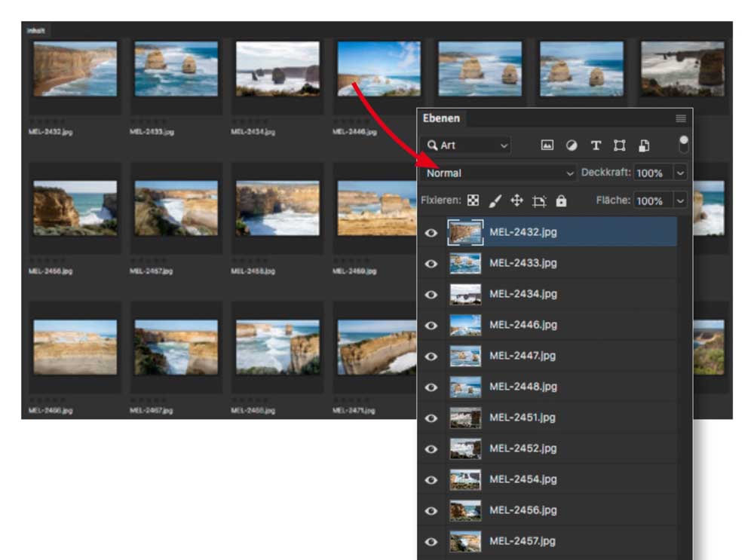Click the shape layer filter icon
This screenshot has width=754, height=560.
[x=620, y=145]
